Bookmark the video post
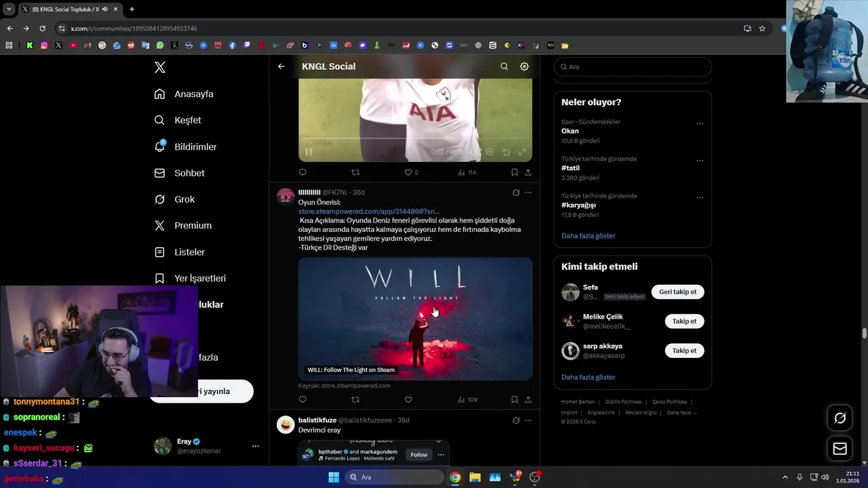868x488 pixels. pyautogui.click(x=515, y=172)
